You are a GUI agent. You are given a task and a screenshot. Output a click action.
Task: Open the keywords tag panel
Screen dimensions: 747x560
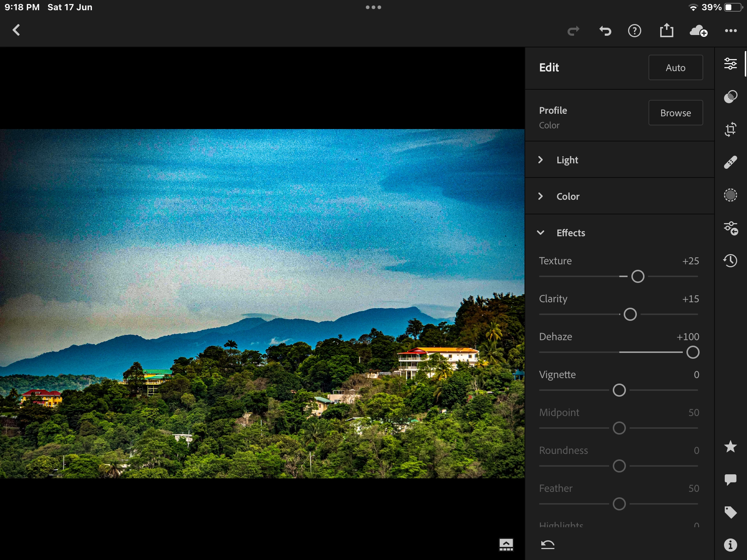point(730,512)
